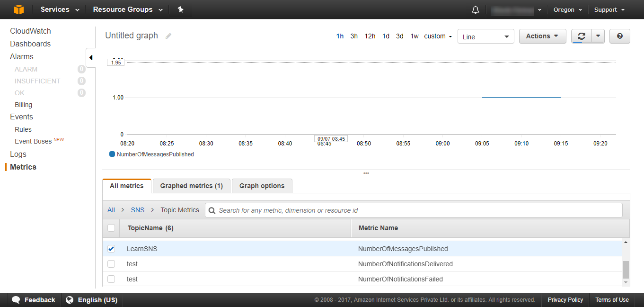Click the search magnifier icon
This screenshot has width=644, height=307.
(212, 210)
